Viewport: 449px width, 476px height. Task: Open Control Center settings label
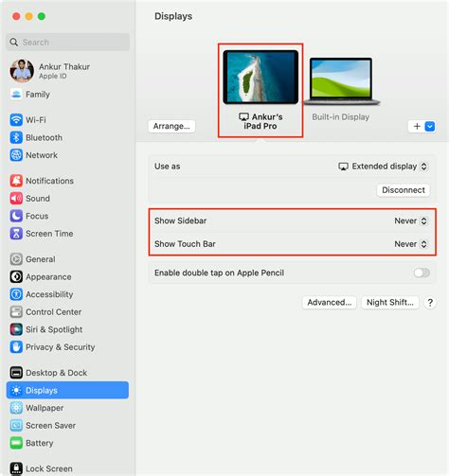[53, 312]
